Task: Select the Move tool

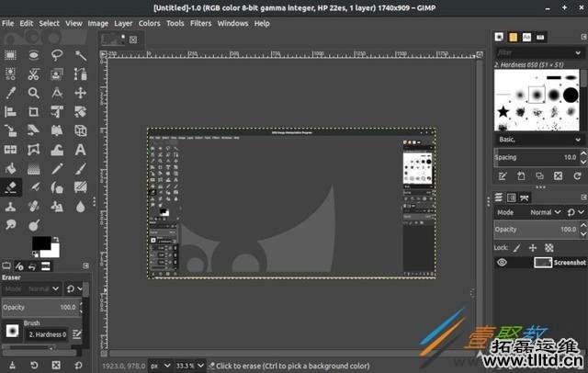Action: click(x=81, y=93)
